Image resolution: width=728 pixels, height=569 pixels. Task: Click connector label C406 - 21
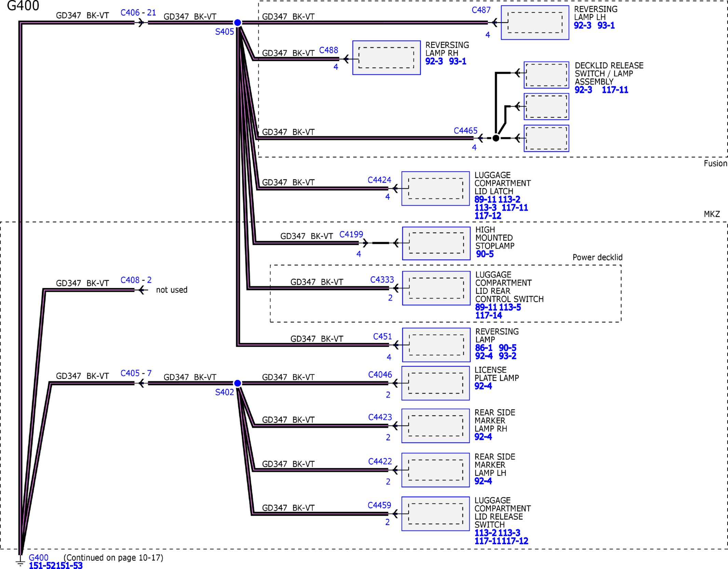click(138, 13)
